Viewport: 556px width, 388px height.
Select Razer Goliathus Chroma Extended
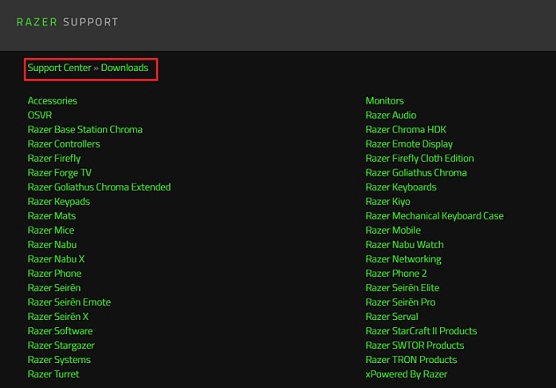pos(99,187)
